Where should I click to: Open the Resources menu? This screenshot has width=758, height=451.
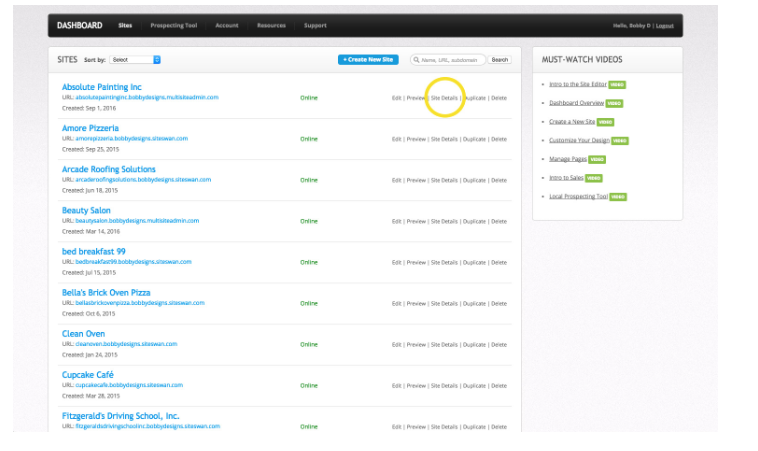[x=271, y=25]
